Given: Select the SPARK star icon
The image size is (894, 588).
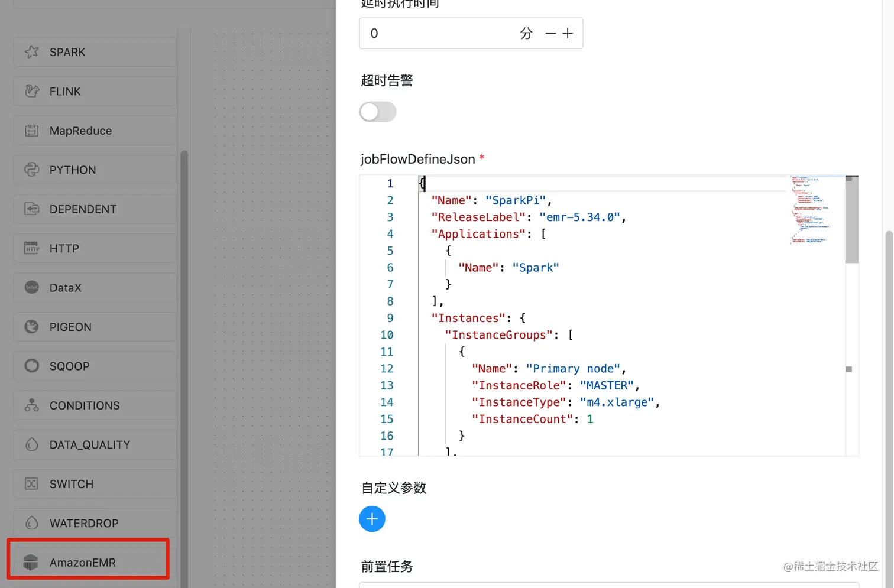Looking at the screenshot, I should [x=32, y=52].
